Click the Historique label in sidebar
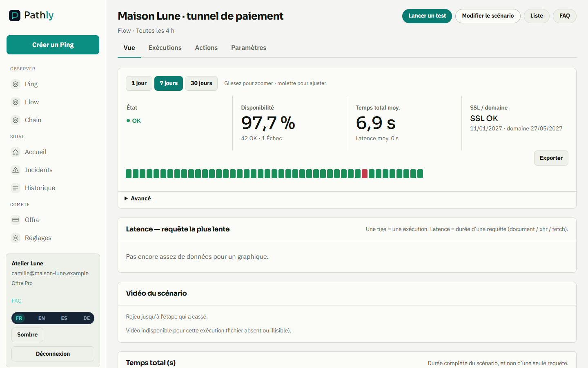 coord(40,188)
